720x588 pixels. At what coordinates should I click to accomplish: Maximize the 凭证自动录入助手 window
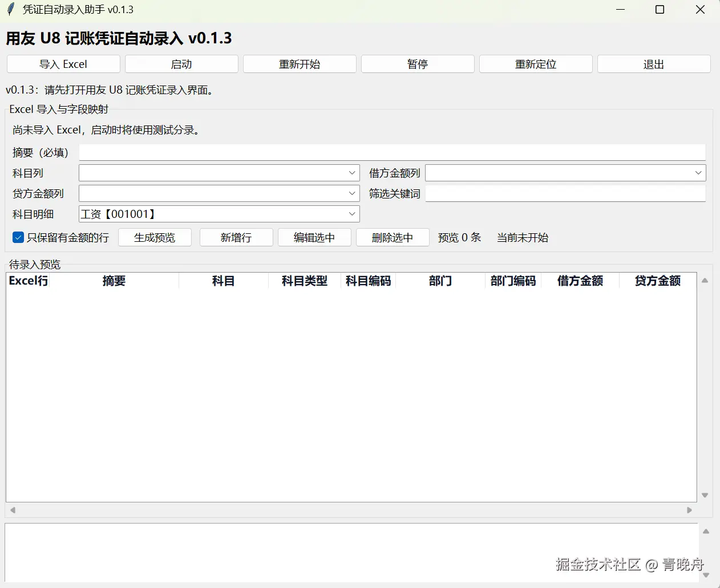point(660,10)
